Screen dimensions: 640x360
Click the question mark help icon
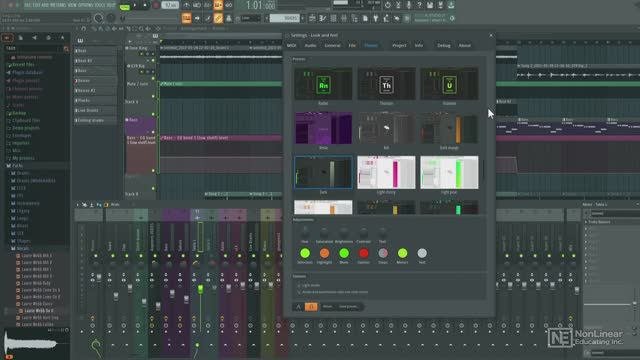[x=419, y=5]
